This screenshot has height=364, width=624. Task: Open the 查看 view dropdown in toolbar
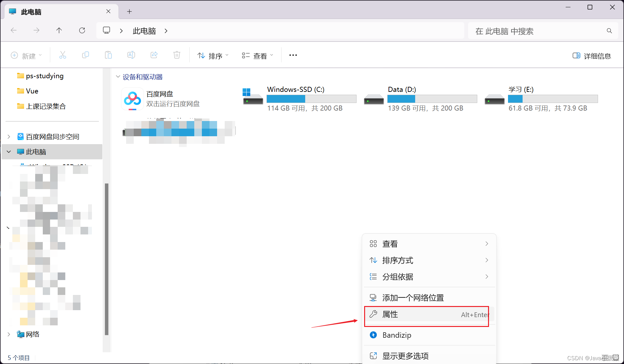click(257, 56)
